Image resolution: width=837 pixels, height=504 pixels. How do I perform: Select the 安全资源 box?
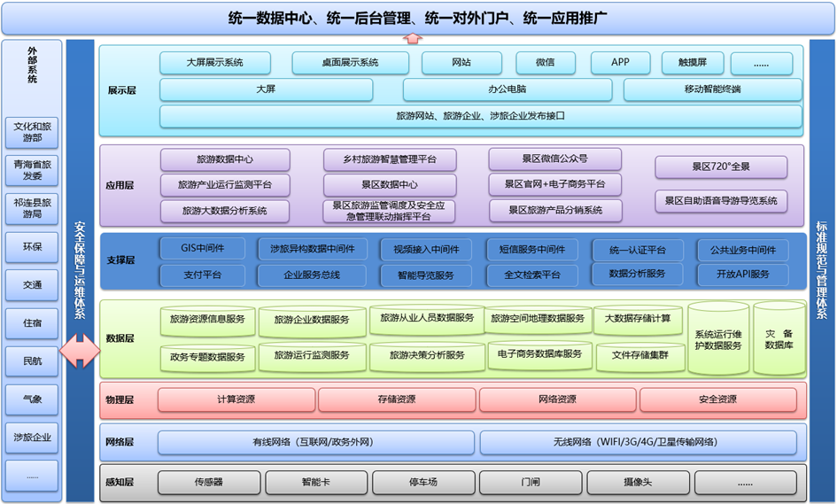coord(718,399)
